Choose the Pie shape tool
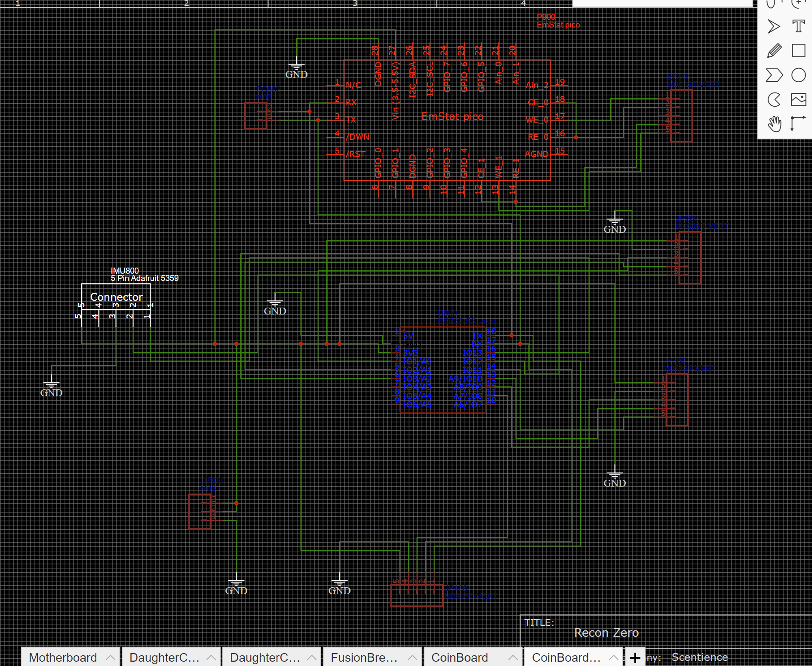812x666 pixels. [774, 100]
